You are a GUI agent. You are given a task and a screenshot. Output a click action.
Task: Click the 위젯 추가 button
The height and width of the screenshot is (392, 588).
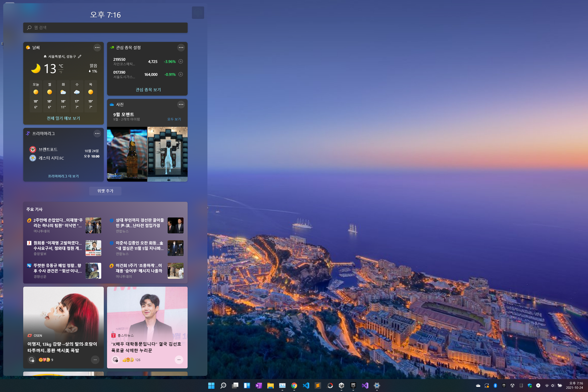(105, 191)
